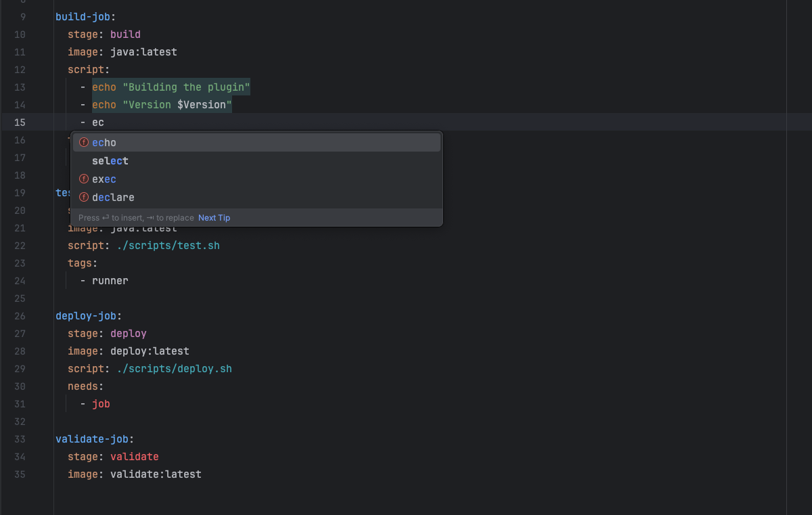The image size is (812, 515).
Task: Click gutter line number 26
Action: [20, 316]
